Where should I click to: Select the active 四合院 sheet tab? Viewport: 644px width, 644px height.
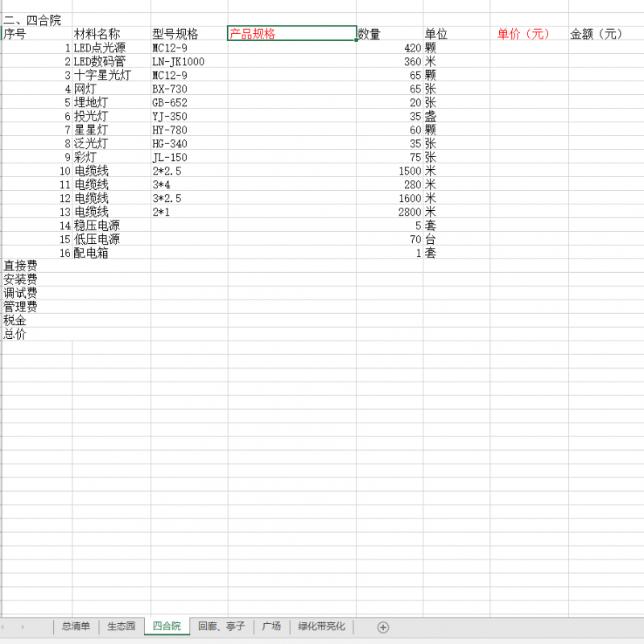pyautogui.click(x=167, y=626)
